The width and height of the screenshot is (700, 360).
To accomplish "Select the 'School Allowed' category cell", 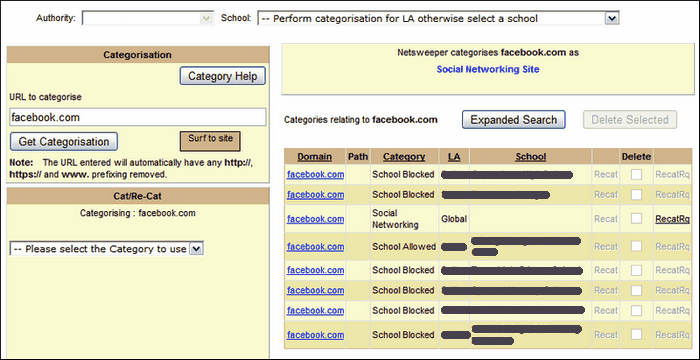I will (x=404, y=247).
